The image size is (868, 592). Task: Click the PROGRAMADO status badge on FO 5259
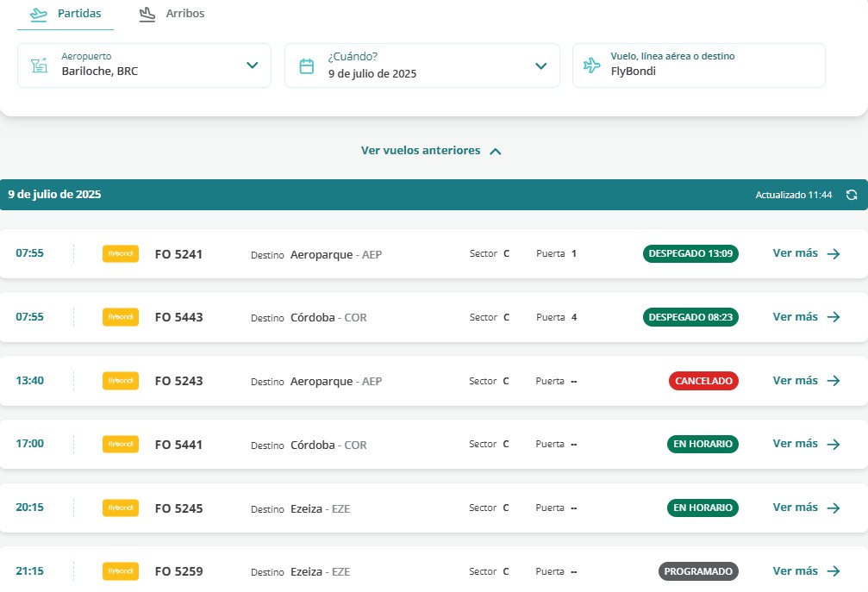coord(698,571)
